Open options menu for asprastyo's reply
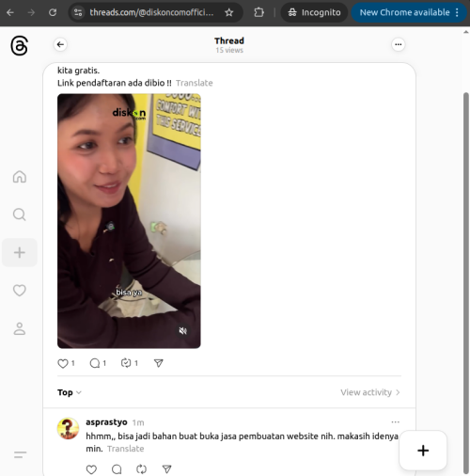Screen dimensions: 470x476 396,422
